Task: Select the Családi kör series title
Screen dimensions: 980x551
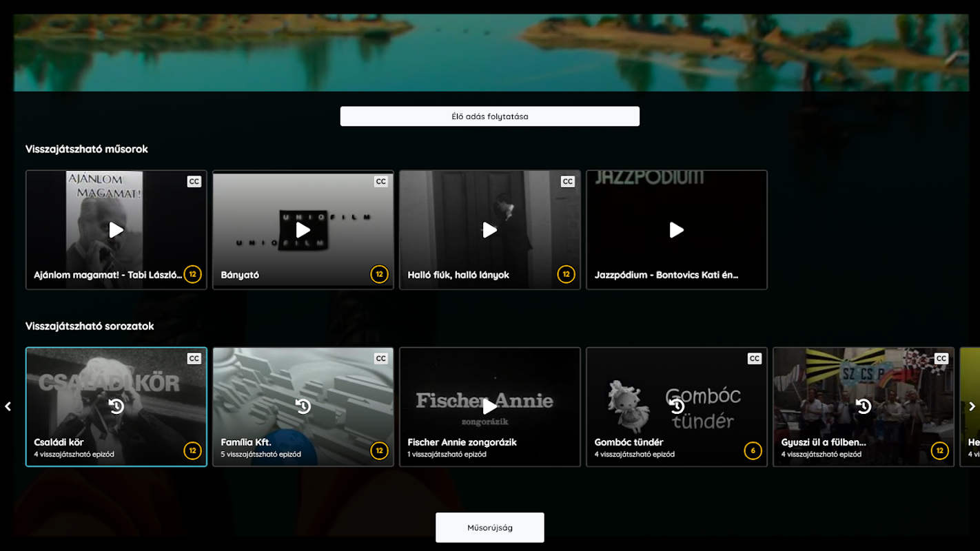Action: pyautogui.click(x=59, y=442)
